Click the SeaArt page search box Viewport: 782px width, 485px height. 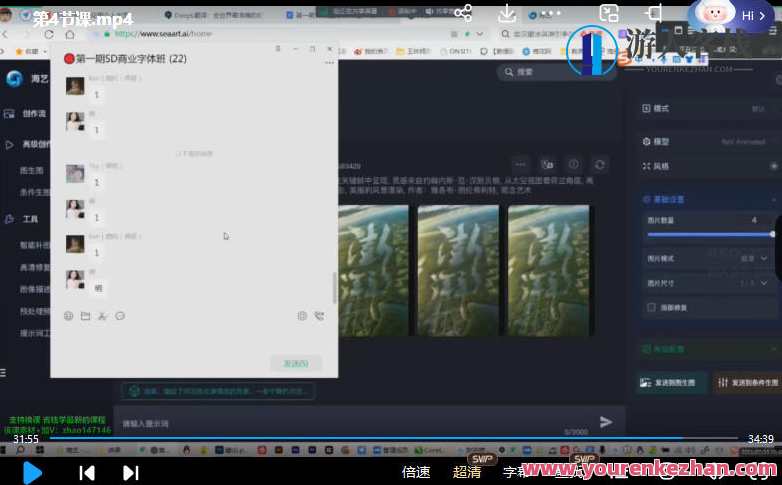coord(558,72)
